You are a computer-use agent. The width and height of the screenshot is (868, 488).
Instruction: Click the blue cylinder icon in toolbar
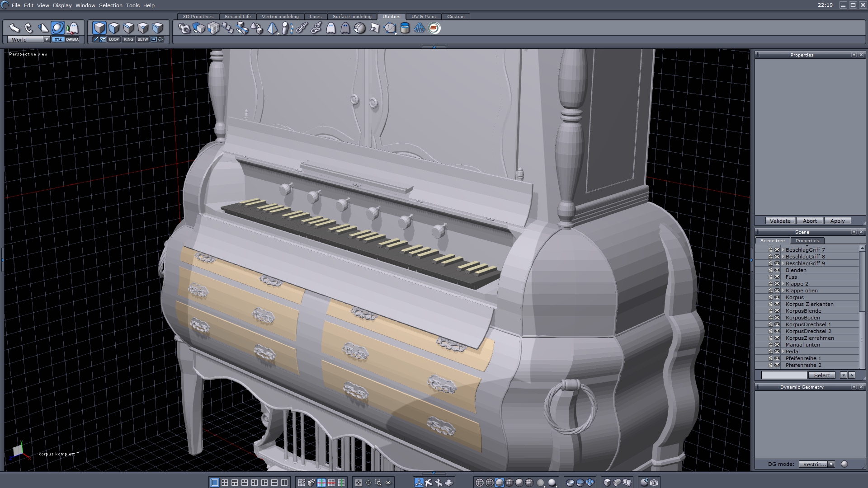[x=405, y=28]
